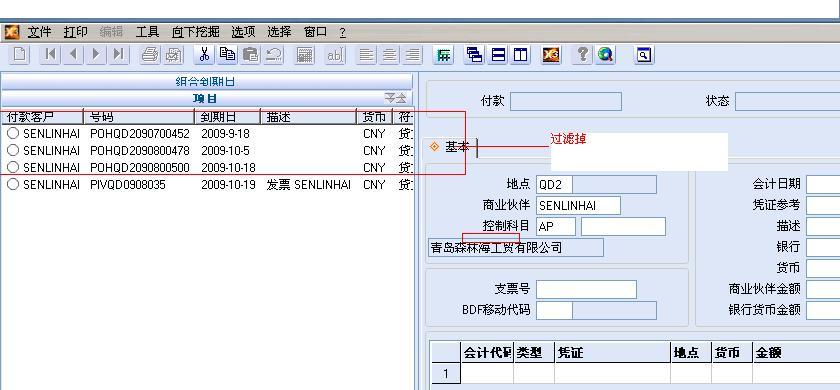Select radio for POHQD2090800478 row
The width and height of the screenshot is (840, 390).
(13, 151)
